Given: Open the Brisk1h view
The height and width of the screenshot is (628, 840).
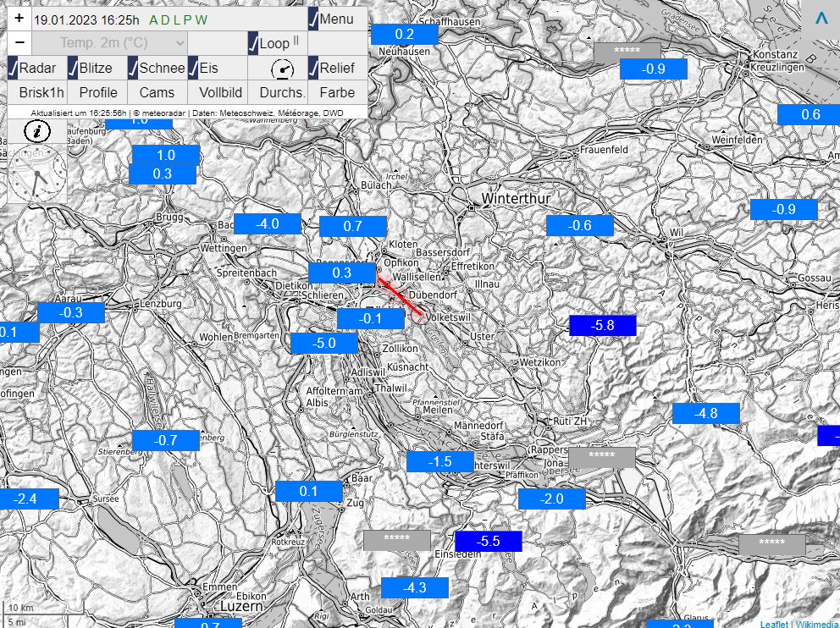Looking at the screenshot, I should (41, 92).
